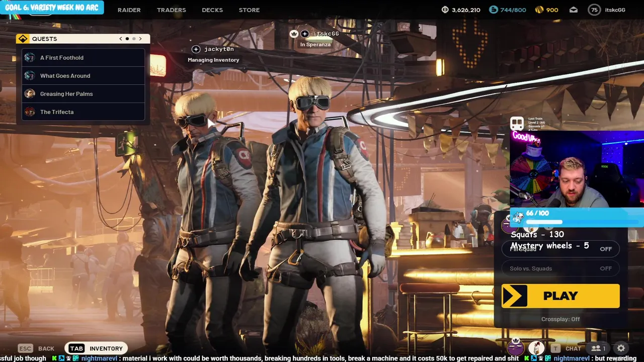Open the itskcGG profile name
The width and height of the screenshot is (644, 362).
click(x=615, y=10)
